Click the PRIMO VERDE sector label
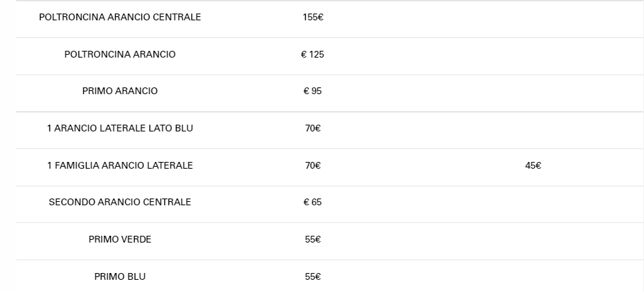The image size is (644, 292). click(120, 239)
